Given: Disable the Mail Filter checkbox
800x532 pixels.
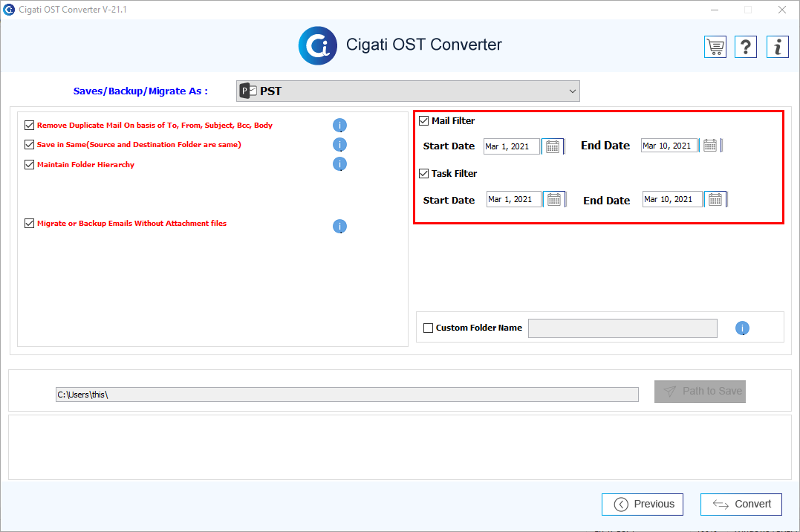Looking at the screenshot, I should [x=423, y=121].
